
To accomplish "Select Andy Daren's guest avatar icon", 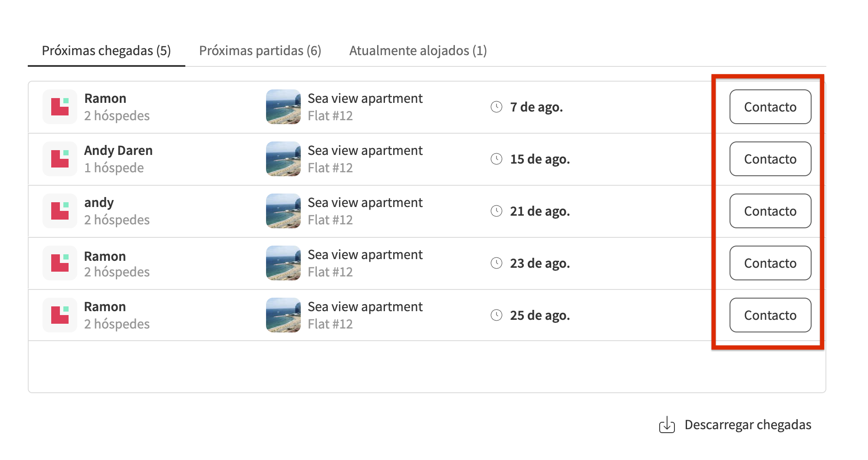I will 59,159.
